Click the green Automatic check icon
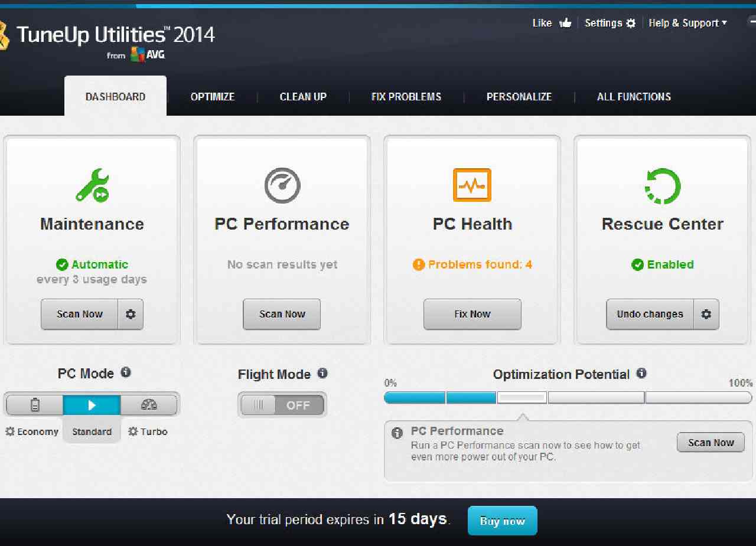 (x=62, y=264)
